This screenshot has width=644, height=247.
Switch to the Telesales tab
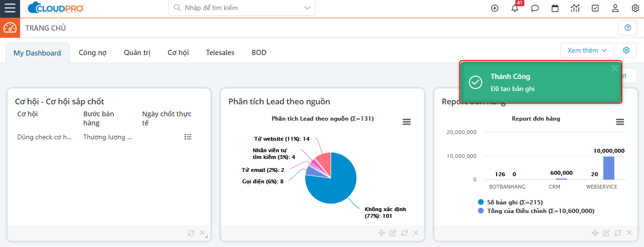(220, 53)
